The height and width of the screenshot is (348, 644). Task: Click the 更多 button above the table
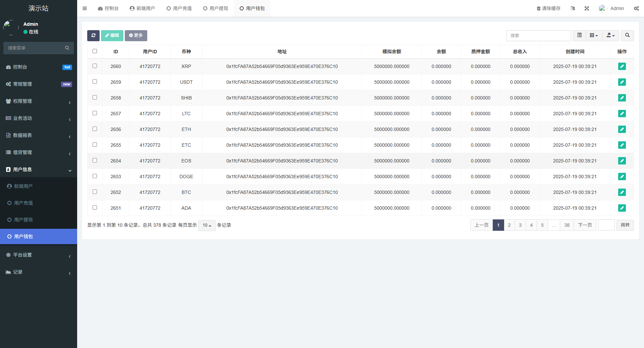point(136,36)
